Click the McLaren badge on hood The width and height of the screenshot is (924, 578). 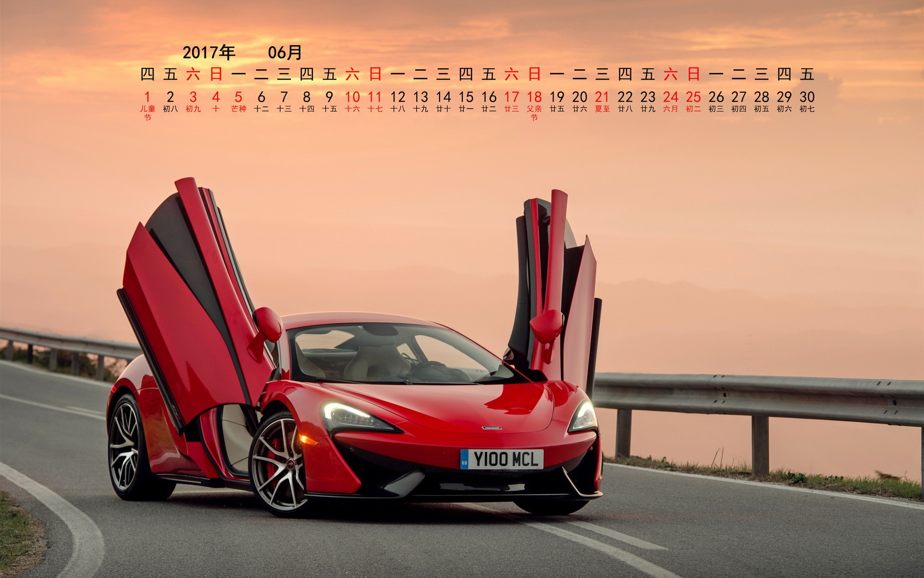tap(492, 428)
